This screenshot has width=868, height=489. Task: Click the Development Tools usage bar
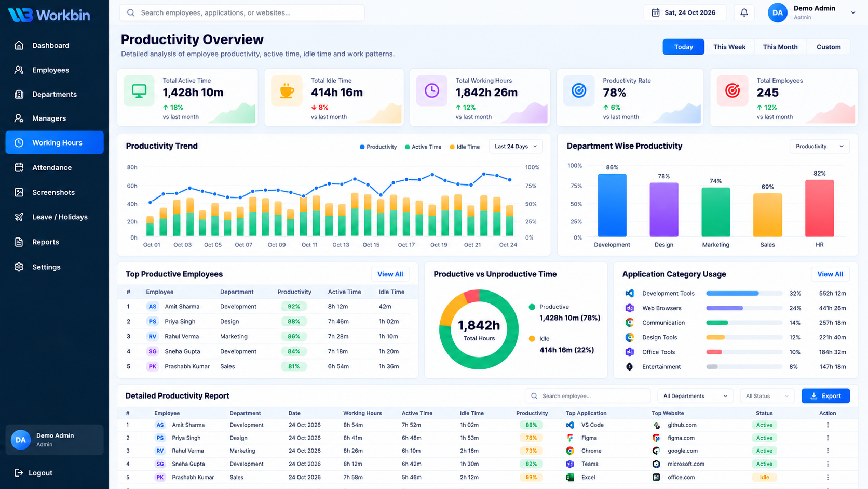tap(744, 293)
